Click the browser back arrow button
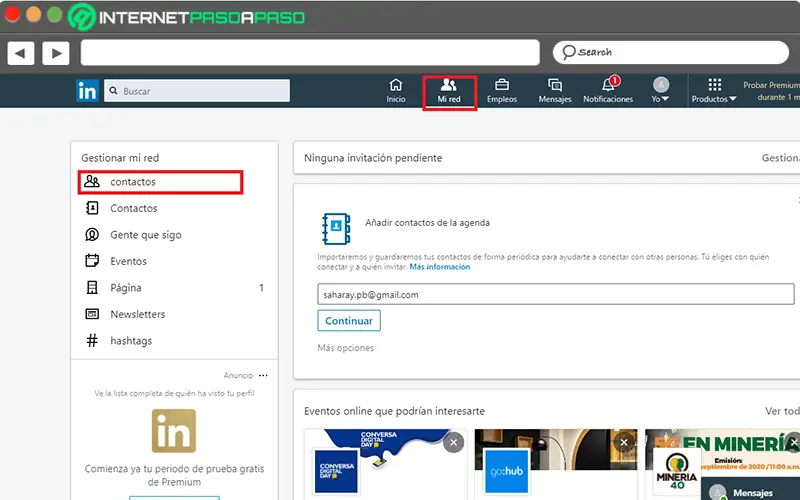Viewport: 800px width, 500px height. [20, 53]
